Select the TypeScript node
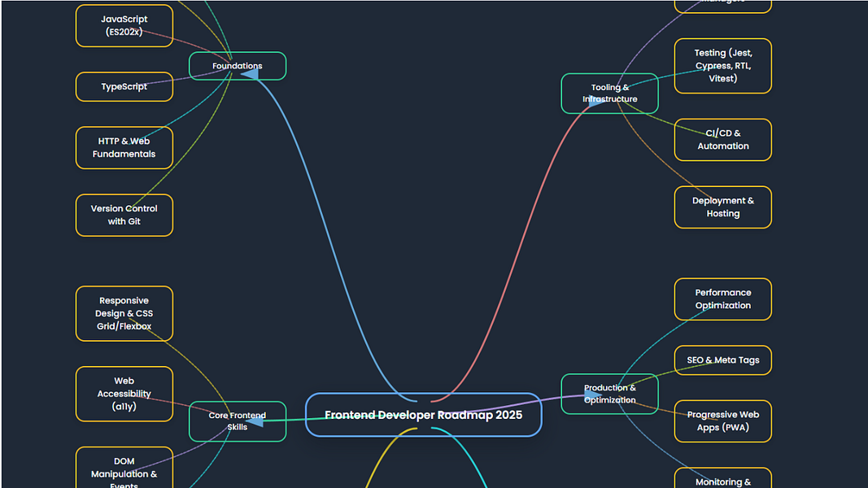868x488 pixels. pyautogui.click(x=124, y=86)
